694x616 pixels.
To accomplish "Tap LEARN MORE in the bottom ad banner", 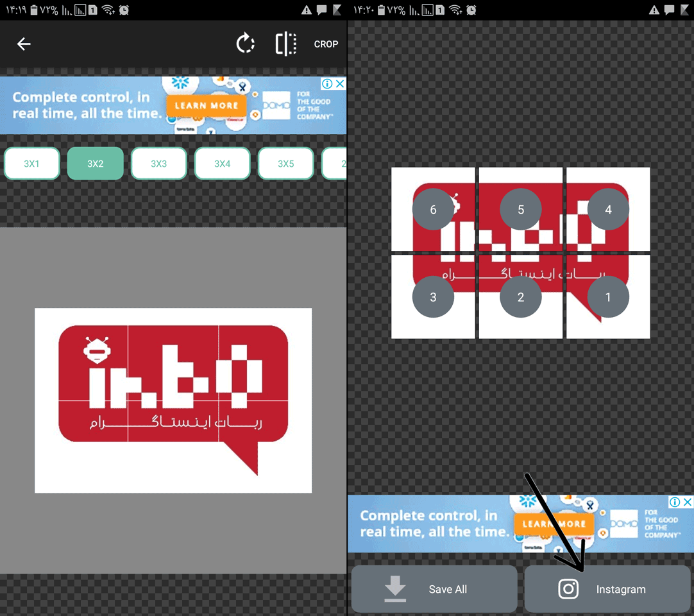I will click(x=554, y=524).
